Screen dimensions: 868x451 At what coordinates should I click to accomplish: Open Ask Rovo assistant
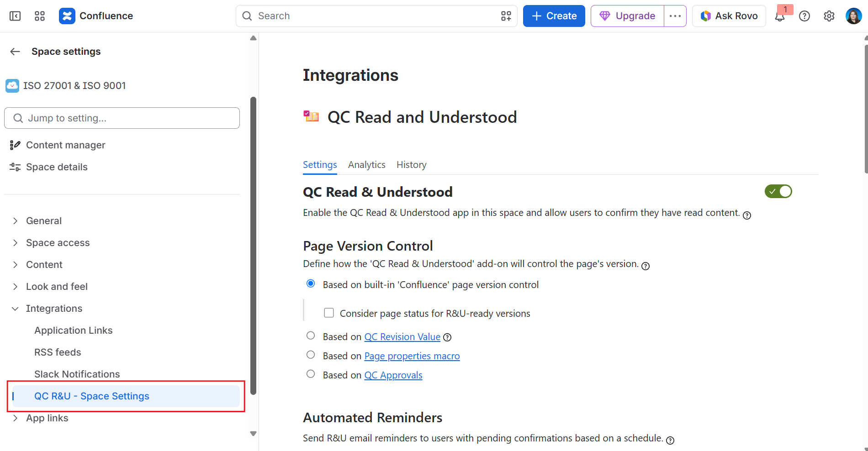tap(729, 16)
